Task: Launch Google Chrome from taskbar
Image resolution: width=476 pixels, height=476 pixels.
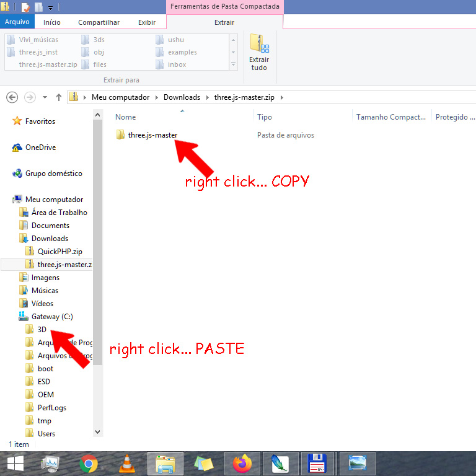Action: (89, 463)
